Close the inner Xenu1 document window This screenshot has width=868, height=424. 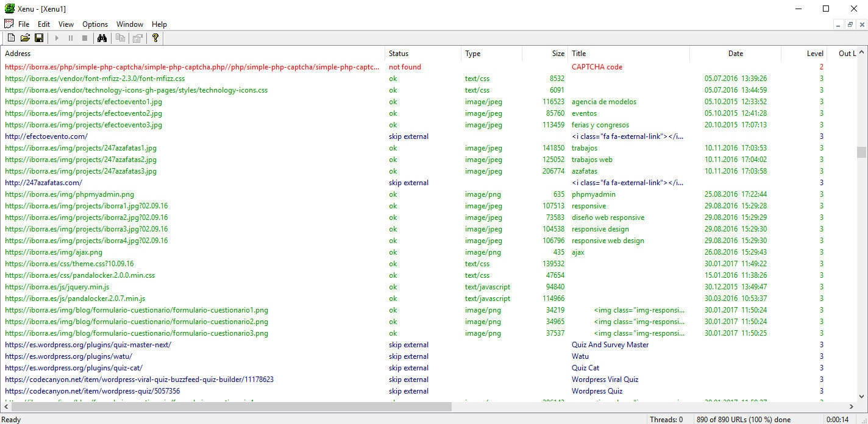861,24
